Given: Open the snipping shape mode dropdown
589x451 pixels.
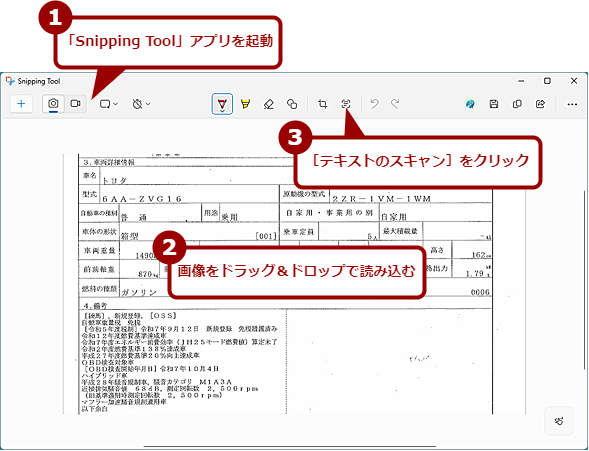Looking at the screenshot, I should pos(109,104).
